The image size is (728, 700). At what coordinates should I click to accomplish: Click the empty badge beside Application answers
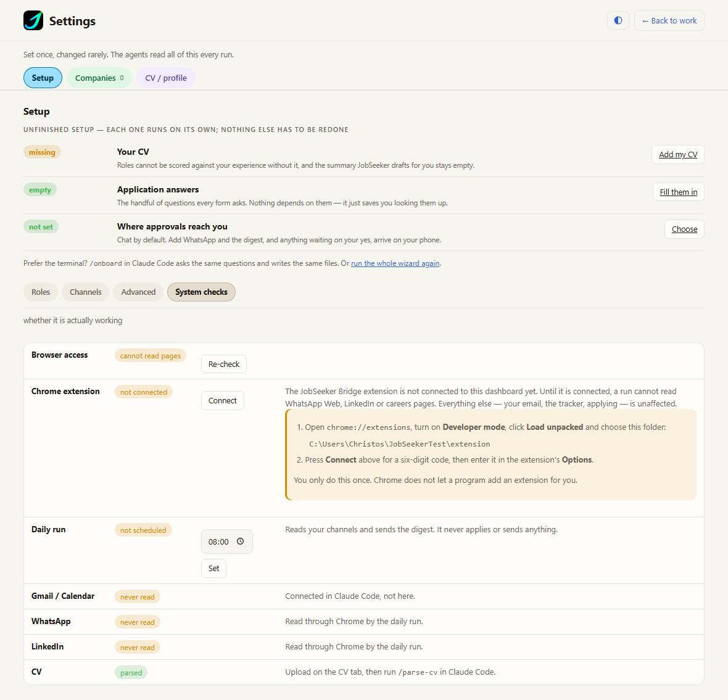(x=40, y=190)
